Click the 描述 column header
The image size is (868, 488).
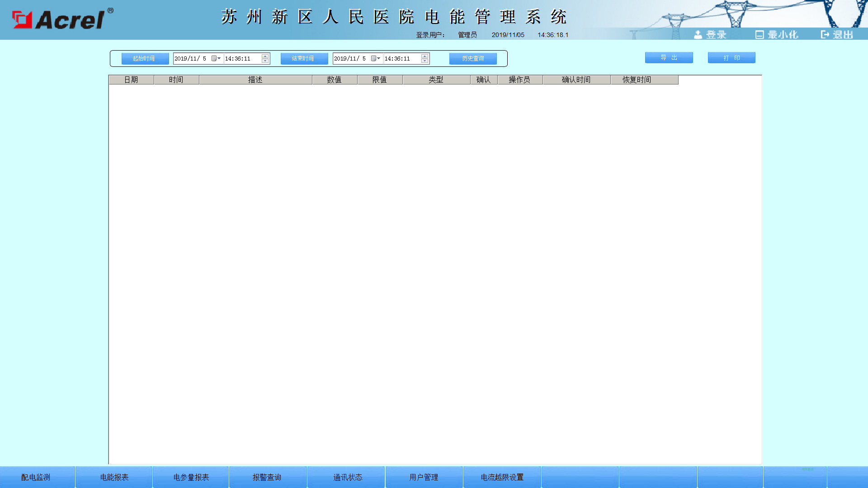tap(255, 80)
